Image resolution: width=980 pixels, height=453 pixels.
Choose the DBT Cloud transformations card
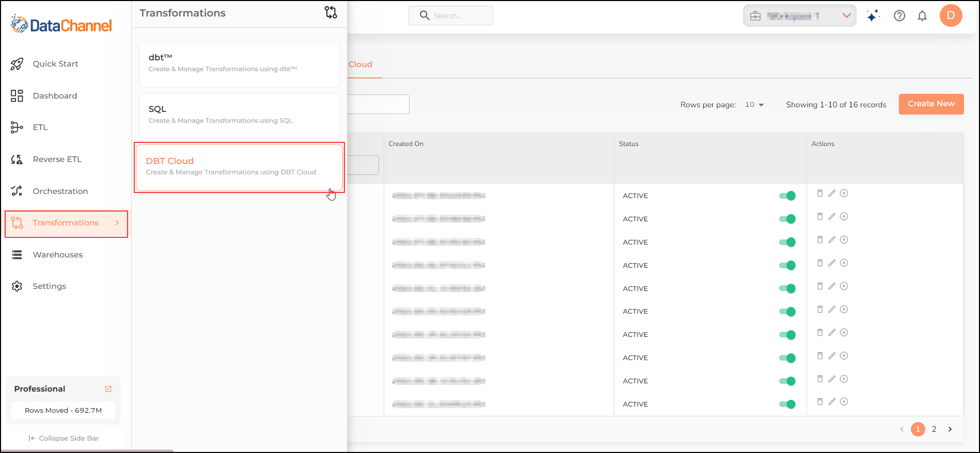[239, 167]
